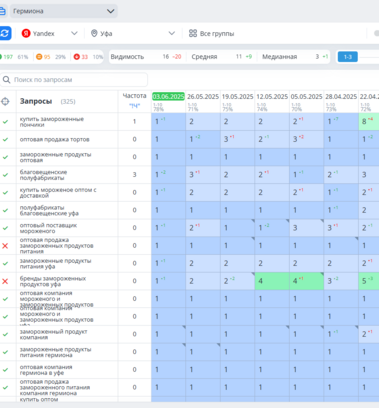Click the checkmark for оптовая продажа тортов

pyautogui.click(x=5, y=139)
